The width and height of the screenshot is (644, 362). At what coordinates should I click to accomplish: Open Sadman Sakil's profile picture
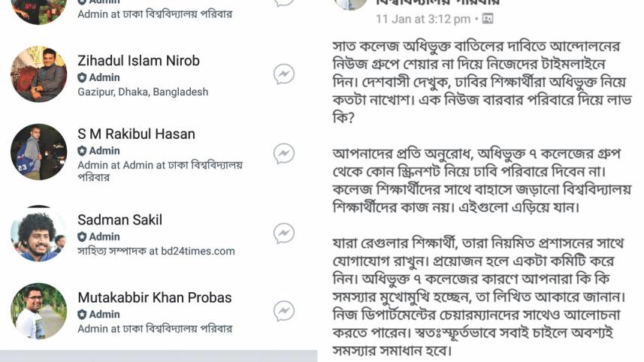click(x=38, y=233)
